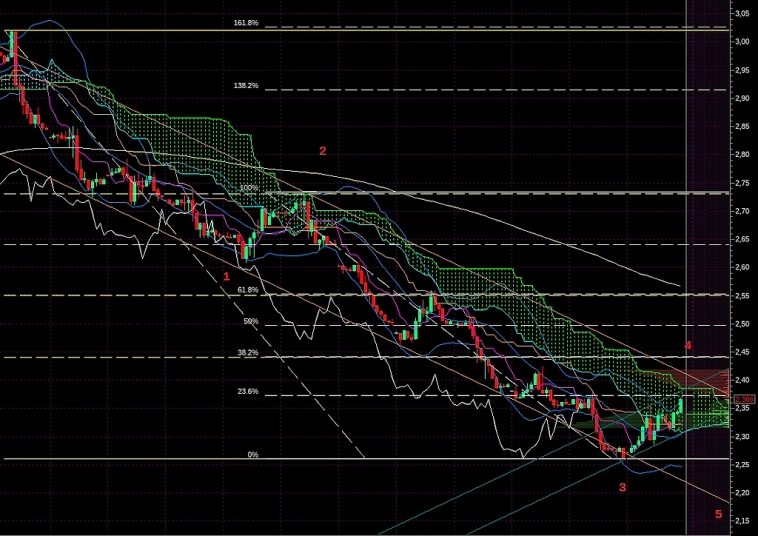Click the 2,20 price axis value
758x536 pixels.
(x=742, y=493)
